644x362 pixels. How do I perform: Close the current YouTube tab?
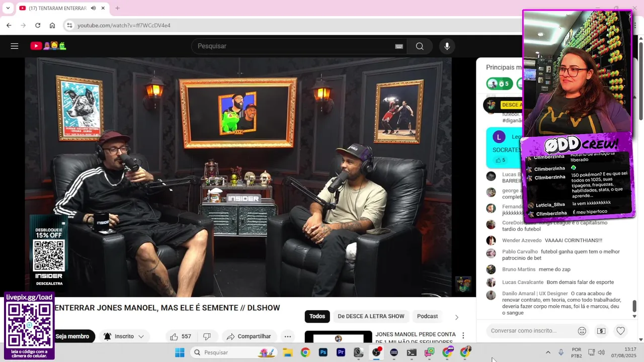pyautogui.click(x=103, y=8)
